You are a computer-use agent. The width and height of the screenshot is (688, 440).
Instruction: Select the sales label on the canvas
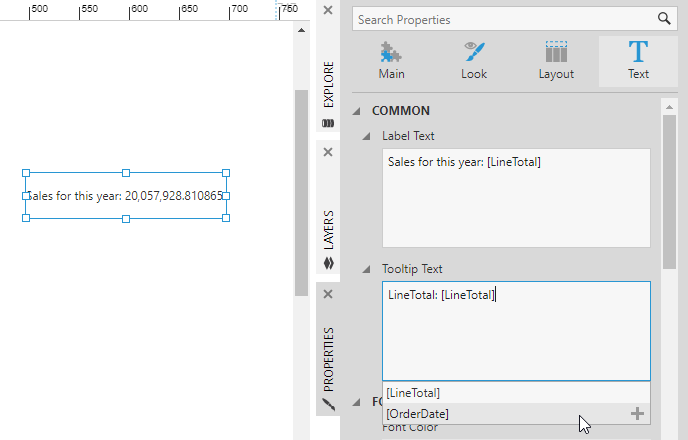(125, 196)
